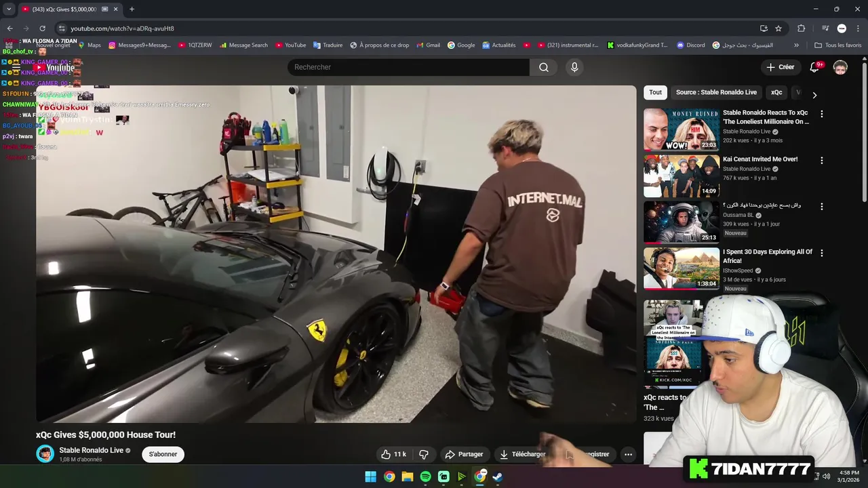Select the Tout filter chip
The width and height of the screenshot is (868, 488).
tap(655, 92)
